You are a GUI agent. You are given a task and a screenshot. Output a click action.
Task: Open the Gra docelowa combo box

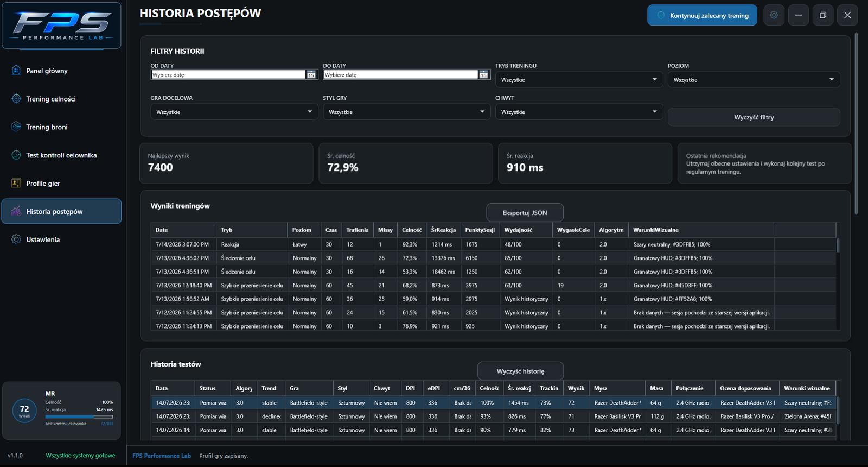(x=234, y=112)
